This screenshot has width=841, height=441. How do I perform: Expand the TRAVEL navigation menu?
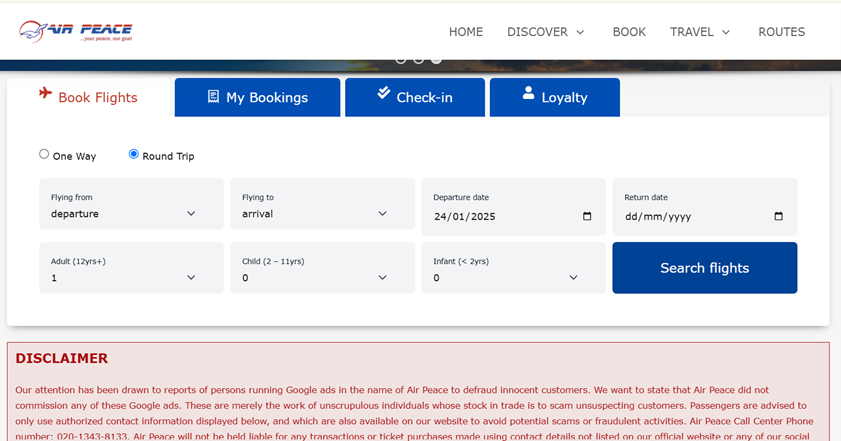click(700, 32)
